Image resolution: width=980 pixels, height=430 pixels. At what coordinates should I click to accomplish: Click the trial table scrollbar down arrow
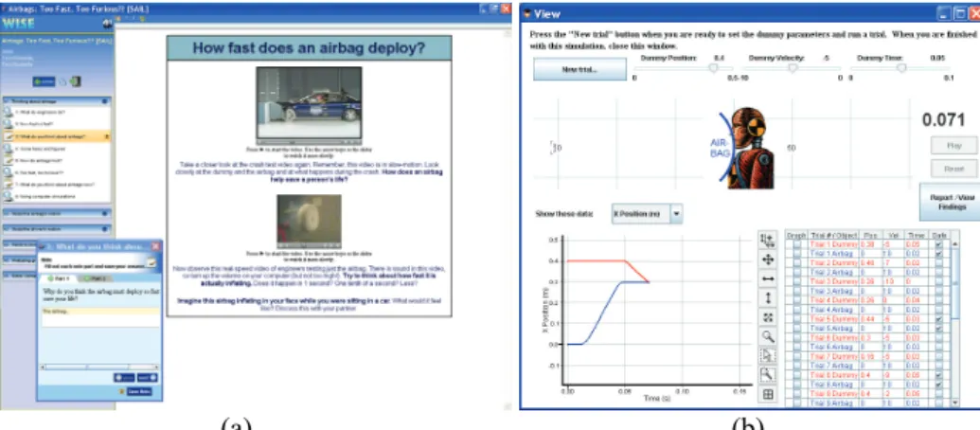[954, 403]
